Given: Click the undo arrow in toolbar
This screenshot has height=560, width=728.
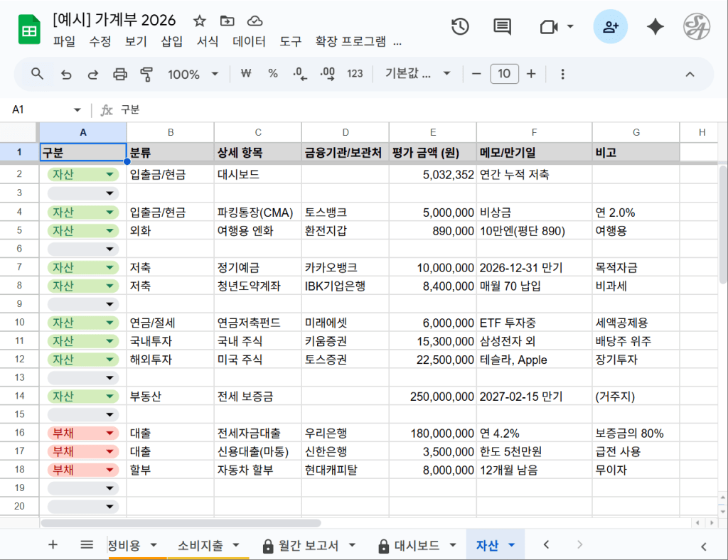Looking at the screenshot, I should 66,74.
